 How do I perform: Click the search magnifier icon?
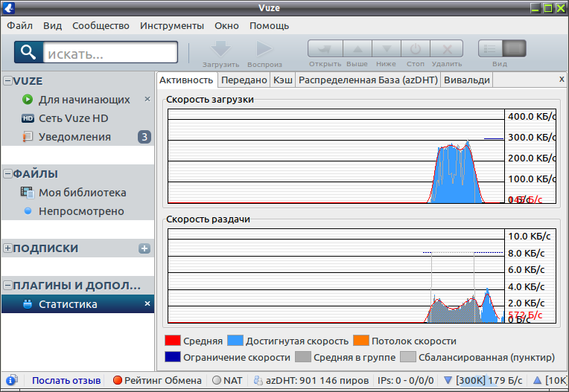tap(28, 52)
